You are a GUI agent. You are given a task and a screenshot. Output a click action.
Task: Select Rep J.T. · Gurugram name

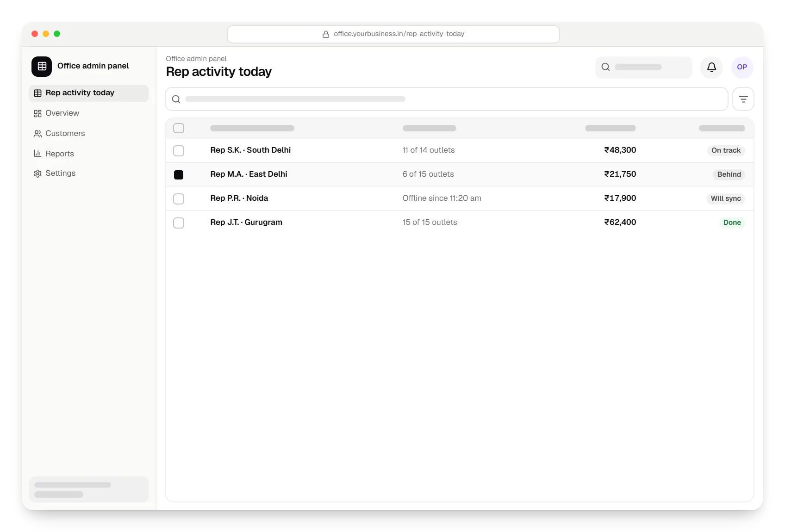(246, 222)
